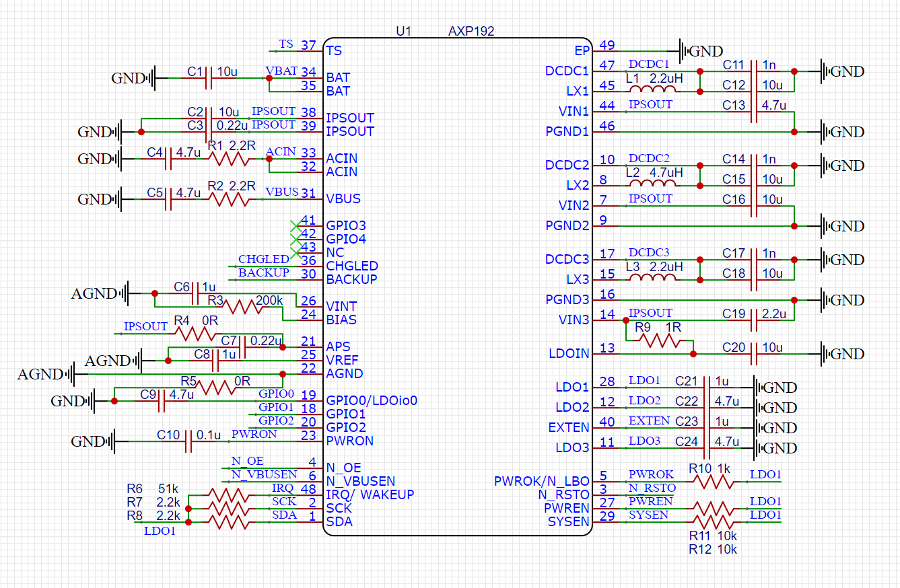Click the no-connect X on pin 41
Image resolution: width=900 pixels, height=588 pixels.
point(296,225)
